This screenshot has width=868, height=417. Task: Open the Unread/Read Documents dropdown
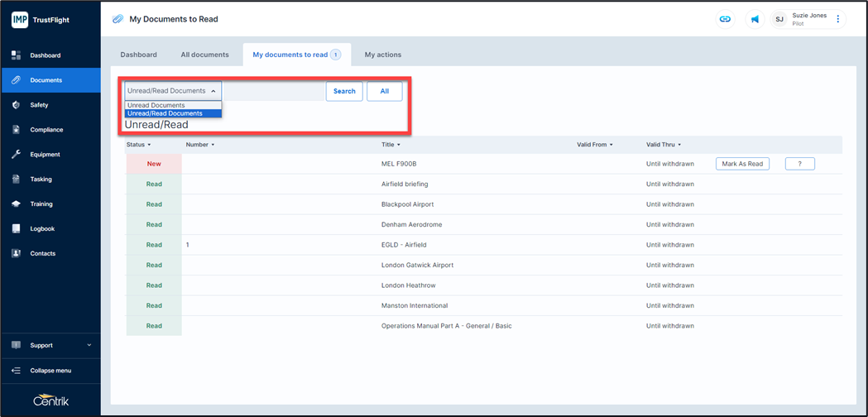pos(172,91)
